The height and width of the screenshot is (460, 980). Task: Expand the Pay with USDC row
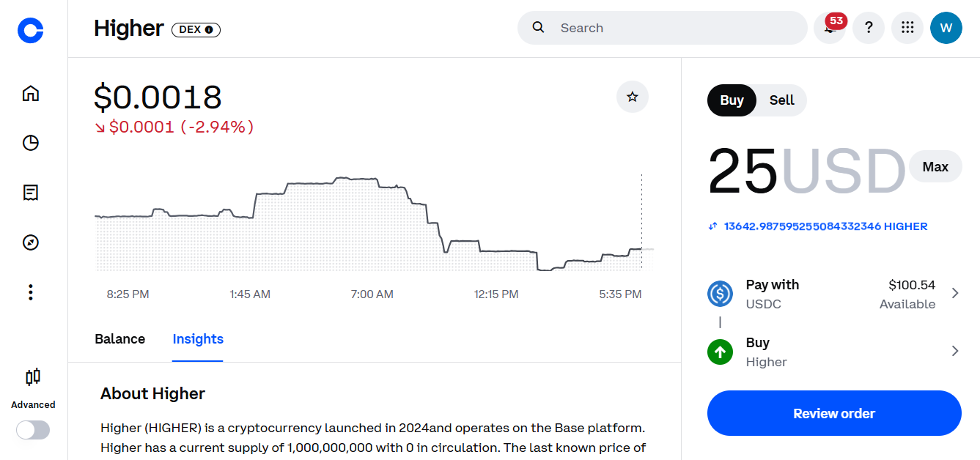[833, 294]
